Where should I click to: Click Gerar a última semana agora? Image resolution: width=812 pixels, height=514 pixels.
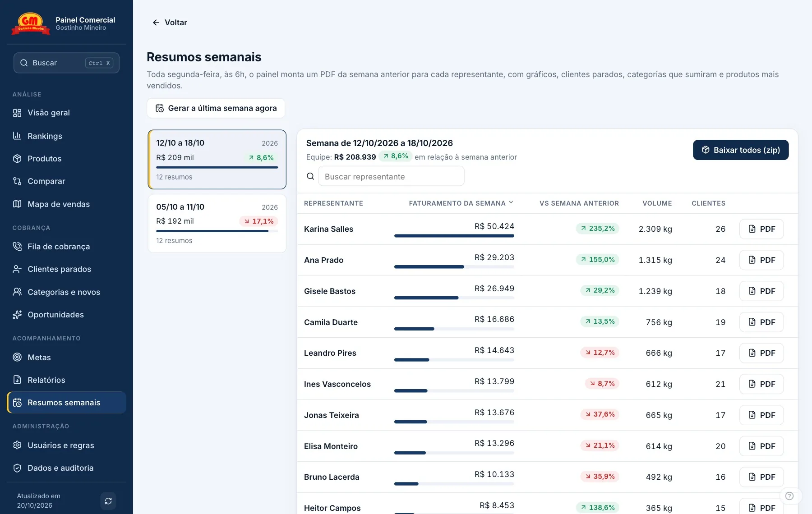(216, 108)
